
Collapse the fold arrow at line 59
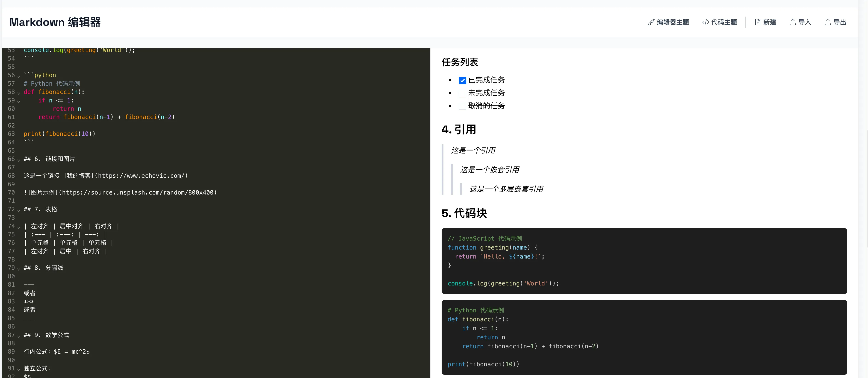18,101
